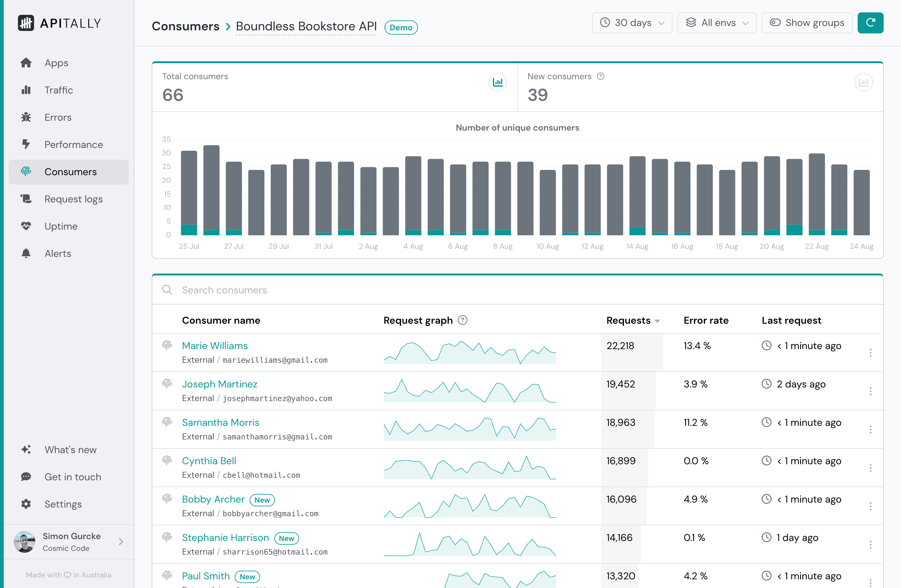Click Bobby Archer request sparkline graph

click(470, 506)
